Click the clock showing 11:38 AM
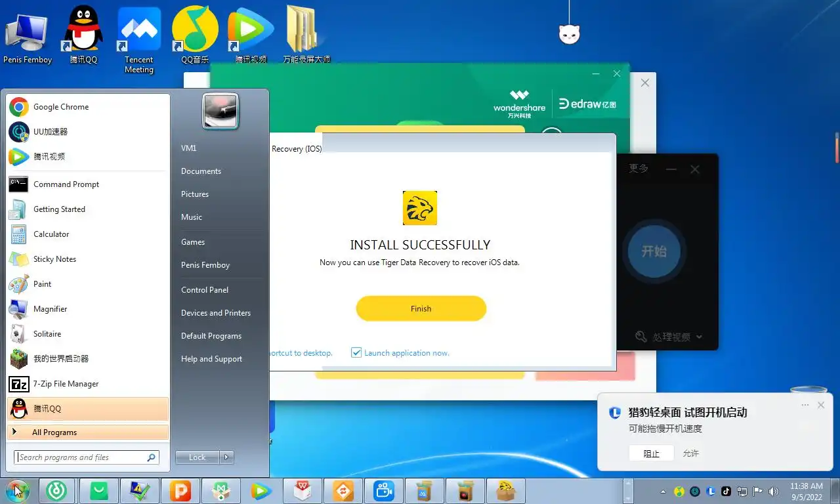This screenshot has height=504, width=840. tap(806, 491)
